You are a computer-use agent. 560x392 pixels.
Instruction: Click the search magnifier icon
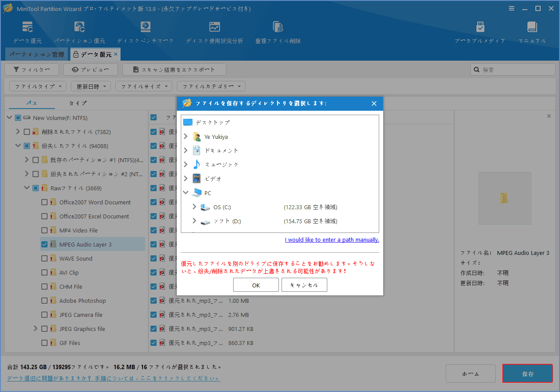pyautogui.click(x=477, y=69)
